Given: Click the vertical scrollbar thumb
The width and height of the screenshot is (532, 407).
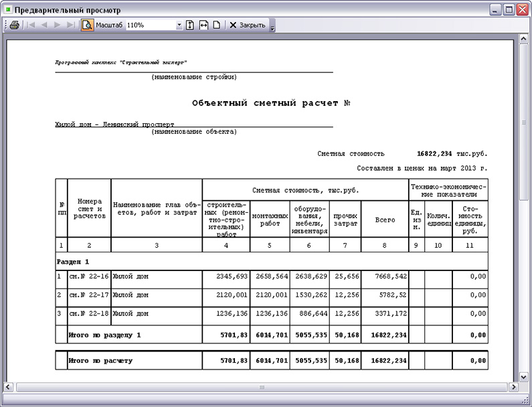Looking at the screenshot, I should (523, 123).
